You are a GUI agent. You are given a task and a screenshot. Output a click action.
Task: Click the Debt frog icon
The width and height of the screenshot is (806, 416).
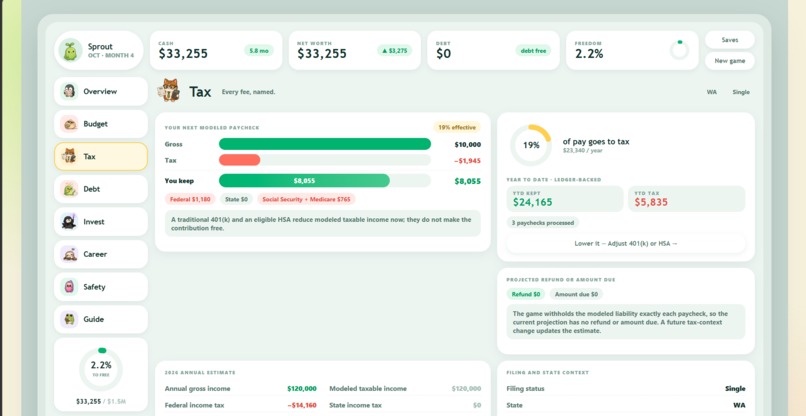69,189
